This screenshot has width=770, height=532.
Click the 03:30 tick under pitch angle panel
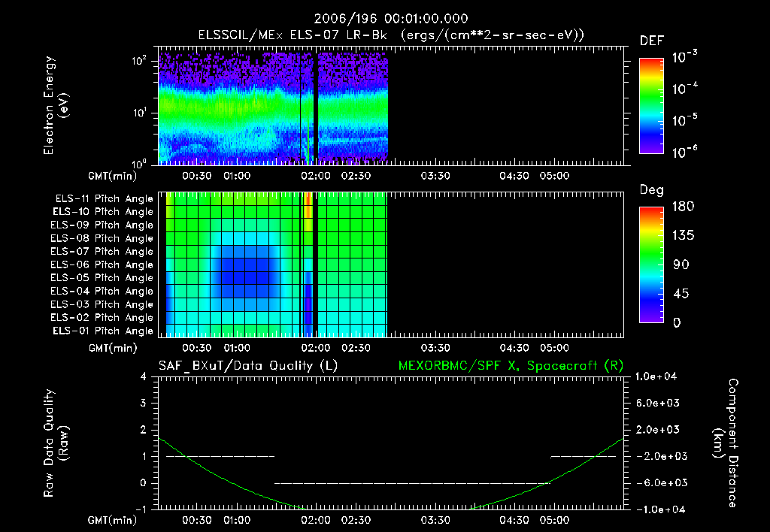point(435,348)
